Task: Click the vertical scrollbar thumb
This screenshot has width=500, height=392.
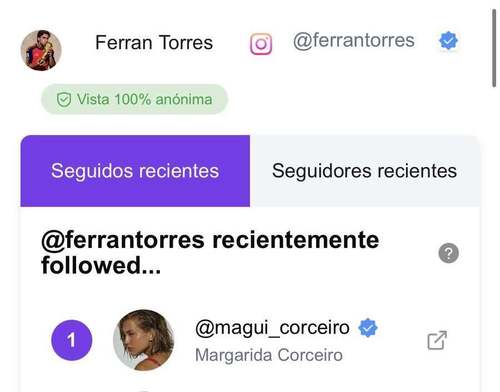Action: coord(494,48)
